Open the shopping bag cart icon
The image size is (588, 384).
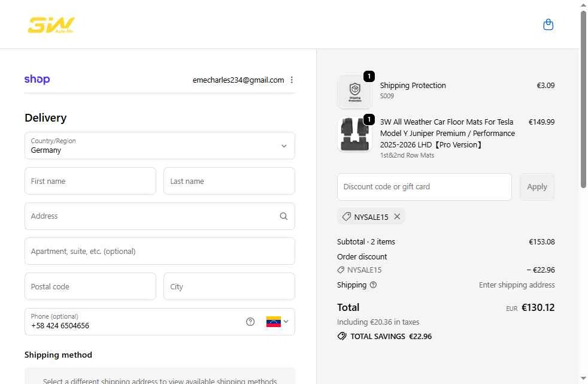548,25
